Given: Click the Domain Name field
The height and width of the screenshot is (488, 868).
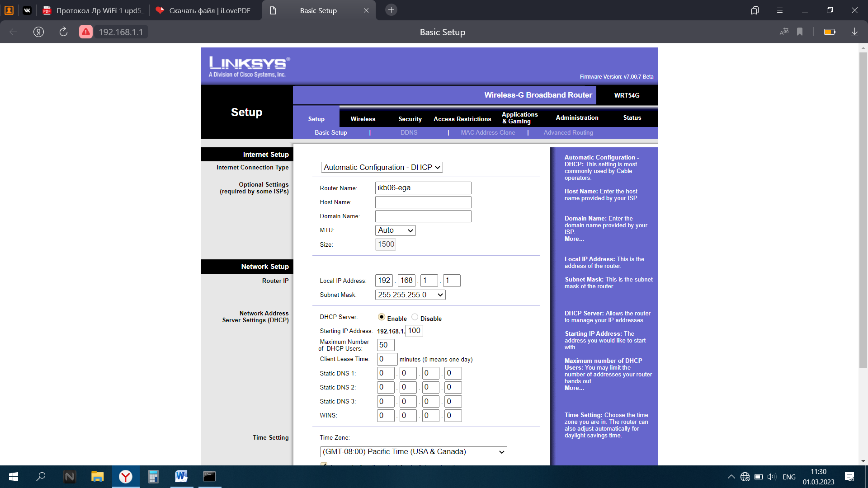Looking at the screenshot, I should [x=423, y=216].
